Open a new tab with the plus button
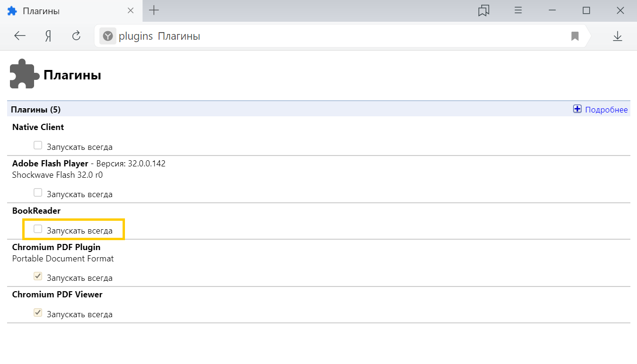 click(x=154, y=10)
